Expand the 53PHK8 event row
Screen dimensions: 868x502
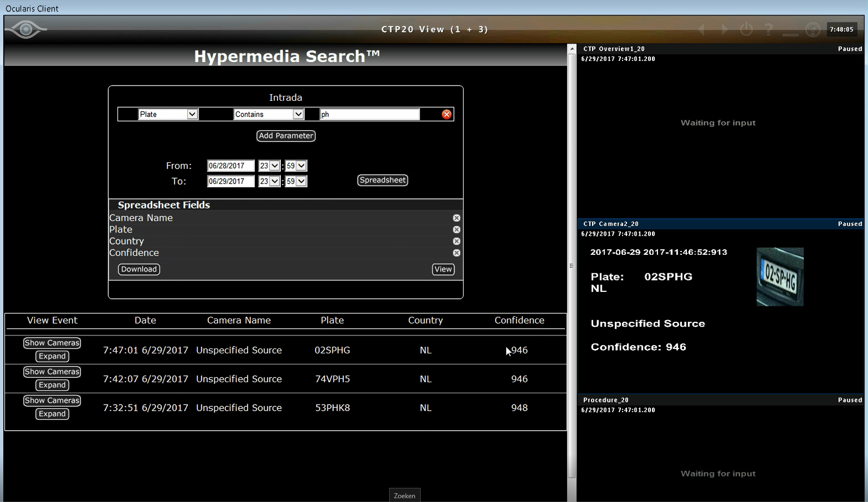coord(52,414)
